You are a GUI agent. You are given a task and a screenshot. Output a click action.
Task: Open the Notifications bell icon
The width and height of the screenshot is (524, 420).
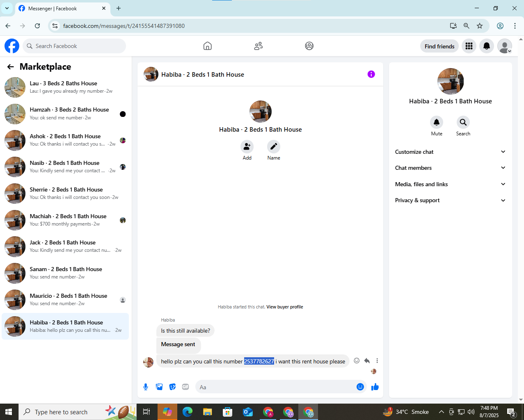(x=487, y=46)
